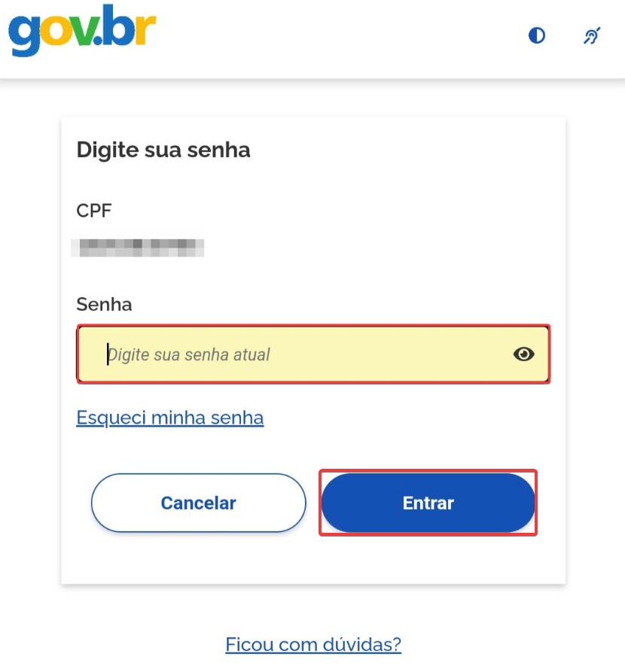The width and height of the screenshot is (625, 672).
Task: Click the Cancelar button
Action: pos(198,503)
